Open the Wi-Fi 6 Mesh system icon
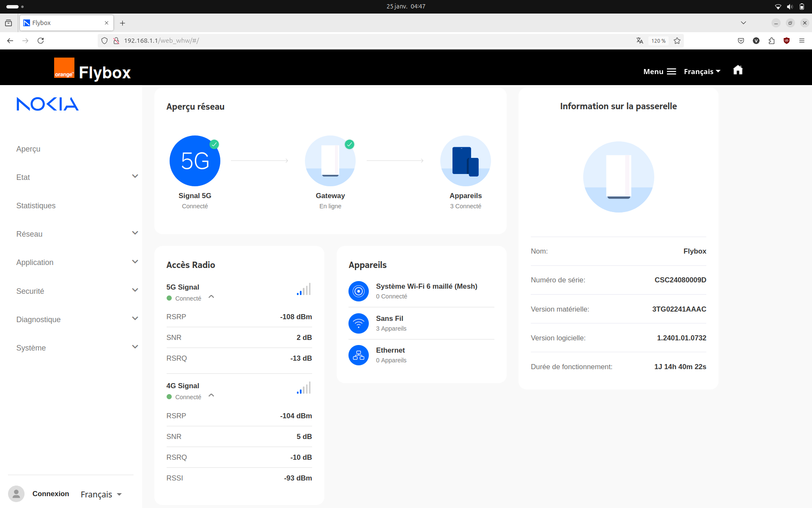This screenshot has height=508, width=812. tap(359, 291)
